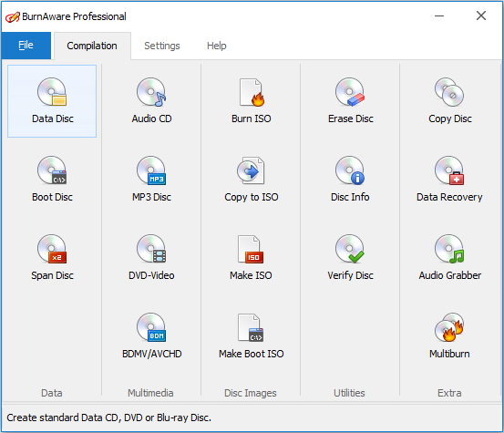Open the Help tab
Screen dimensions: 504x433
217,46
